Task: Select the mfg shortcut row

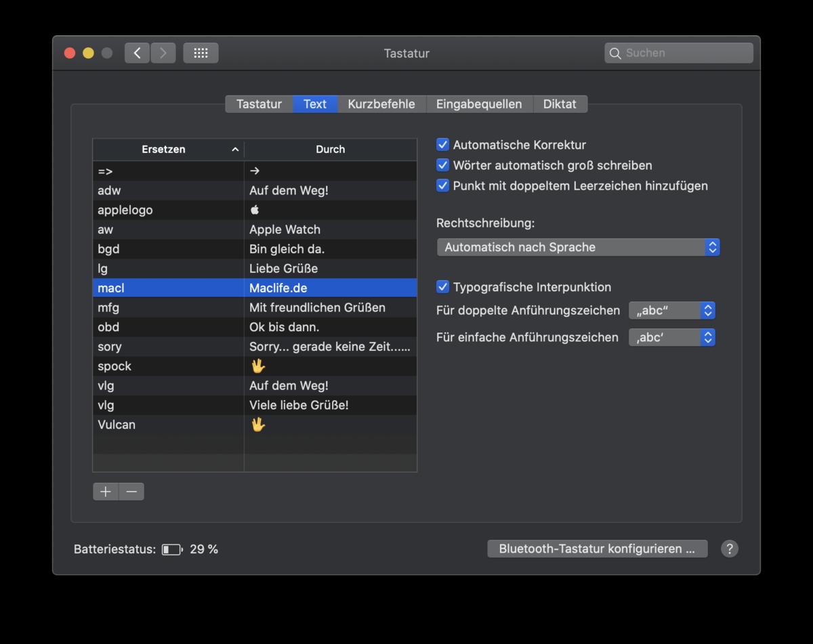Action: pos(255,307)
